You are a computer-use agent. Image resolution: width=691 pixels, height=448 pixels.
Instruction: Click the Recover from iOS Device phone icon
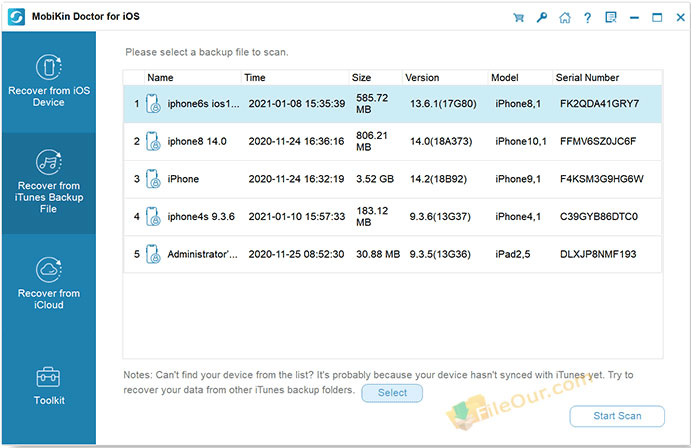pos(48,67)
